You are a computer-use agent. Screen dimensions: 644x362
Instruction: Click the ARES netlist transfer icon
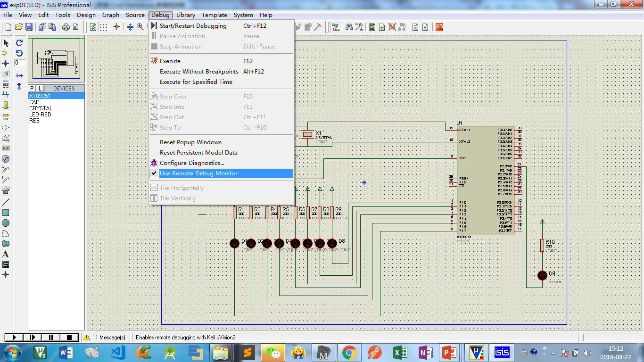439,27
